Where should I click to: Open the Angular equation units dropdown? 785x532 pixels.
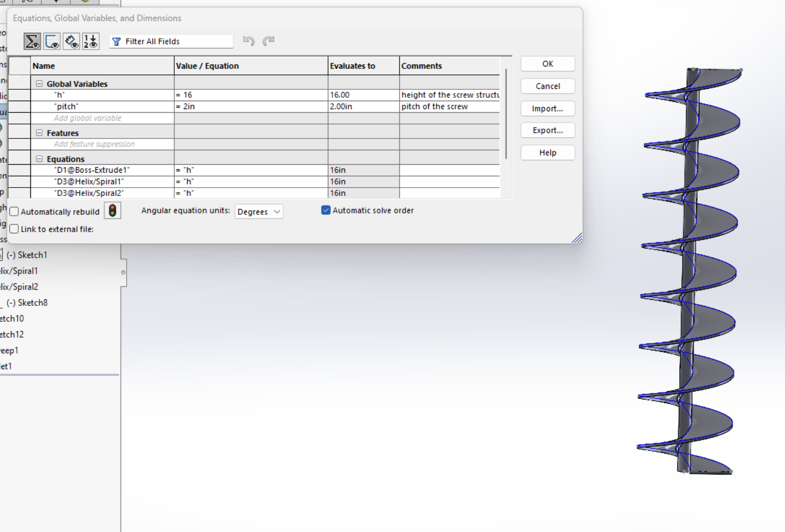(259, 212)
